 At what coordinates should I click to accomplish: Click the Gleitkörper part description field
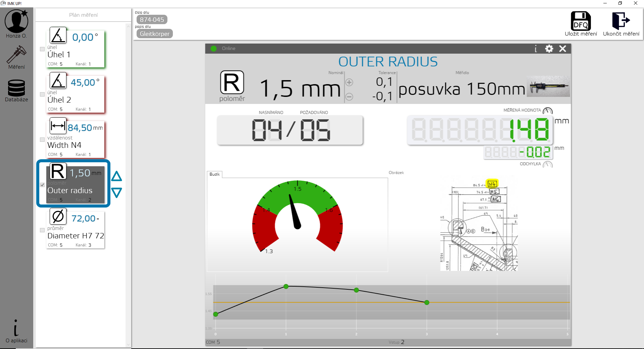click(154, 34)
